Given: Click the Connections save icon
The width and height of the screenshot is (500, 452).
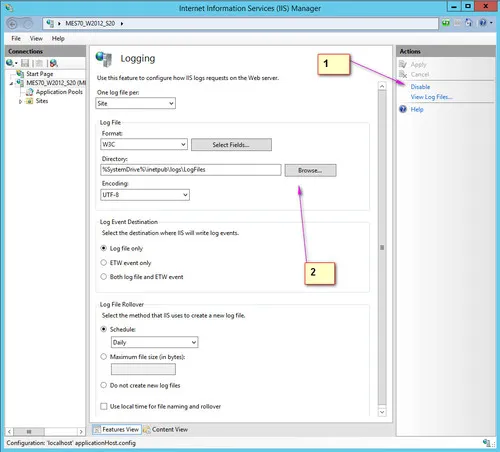Looking at the screenshot, I should point(25,63).
